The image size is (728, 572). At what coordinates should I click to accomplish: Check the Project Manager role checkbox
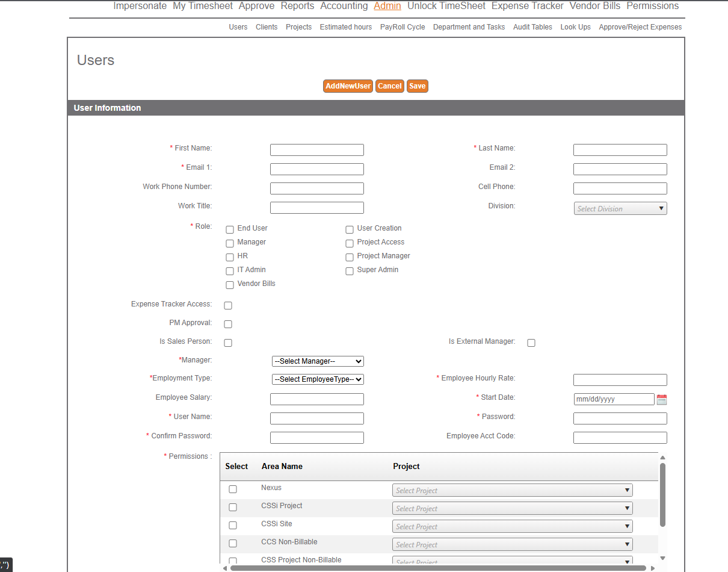pyautogui.click(x=350, y=257)
